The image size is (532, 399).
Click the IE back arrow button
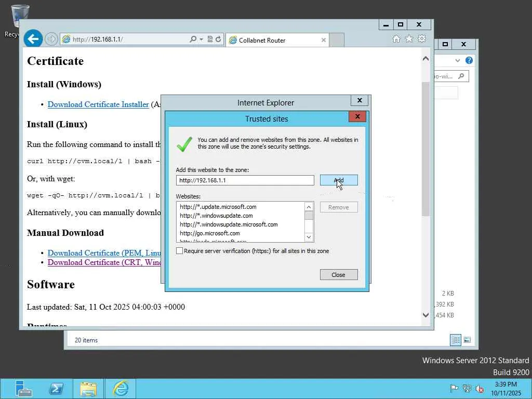[x=33, y=39]
